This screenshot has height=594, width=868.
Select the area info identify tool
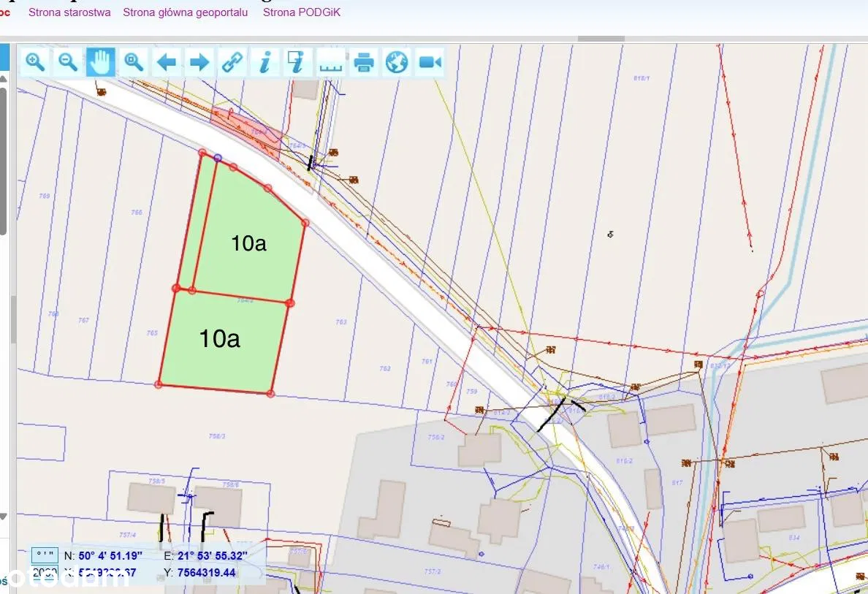298,62
